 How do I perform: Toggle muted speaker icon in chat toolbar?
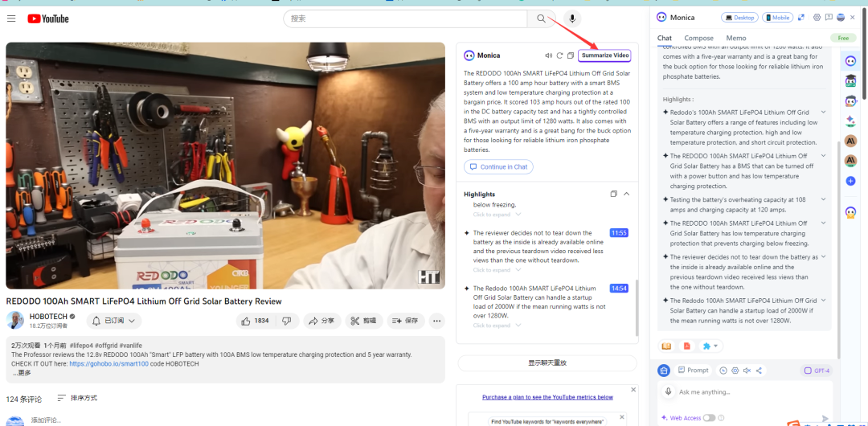click(x=747, y=371)
